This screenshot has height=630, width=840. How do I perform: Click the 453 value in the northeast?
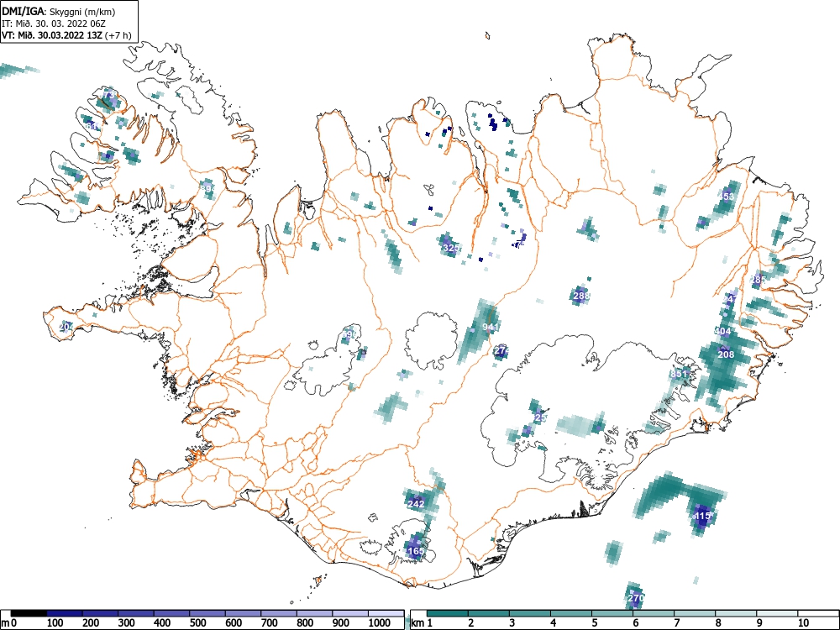point(726,196)
